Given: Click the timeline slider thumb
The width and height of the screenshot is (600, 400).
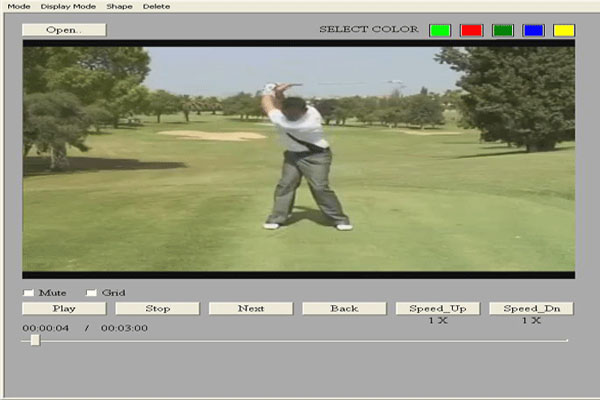Looking at the screenshot, I should (35, 340).
